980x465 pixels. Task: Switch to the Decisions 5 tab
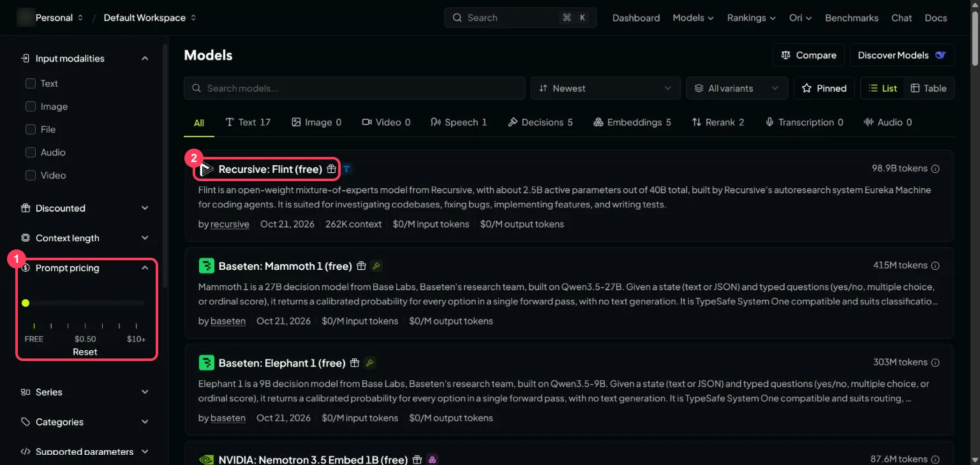tap(540, 122)
